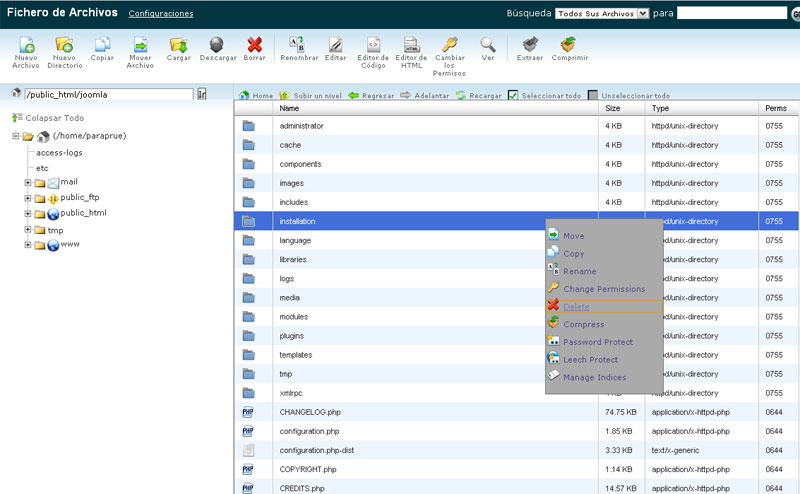Image resolution: width=800 pixels, height=494 pixels.
Task: Select Change Permissions in context menu
Action: coord(603,289)
